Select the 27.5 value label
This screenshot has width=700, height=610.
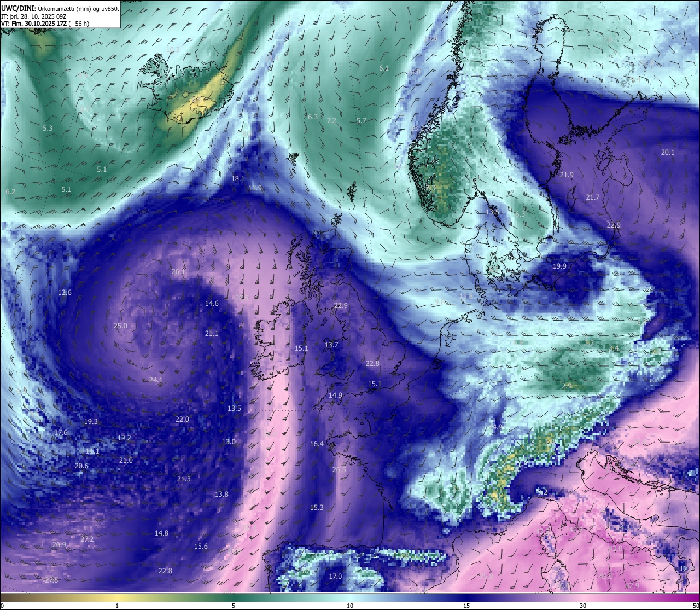coord(51,580)
